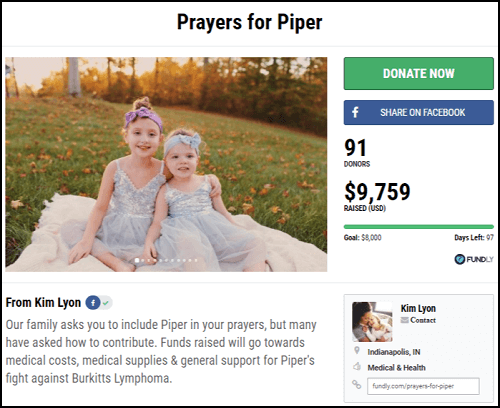500x408 pixels.
Task: Click the main photo of two girls
Action: [166, 164]
